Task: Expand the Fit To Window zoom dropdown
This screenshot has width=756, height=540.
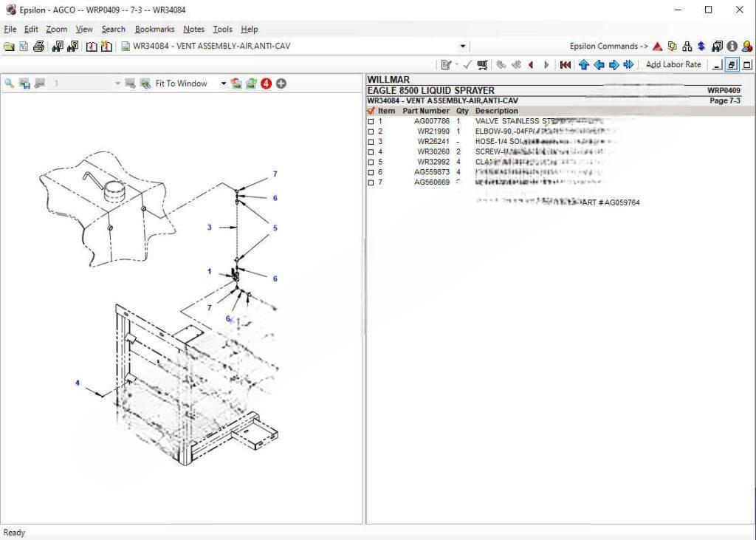Action: (x=224, y=83)
